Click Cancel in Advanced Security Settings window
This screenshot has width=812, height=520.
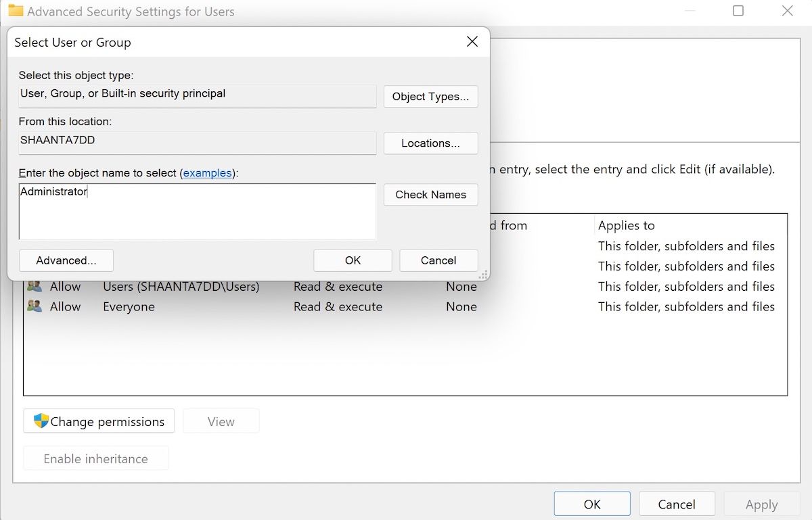coord(677,504)
